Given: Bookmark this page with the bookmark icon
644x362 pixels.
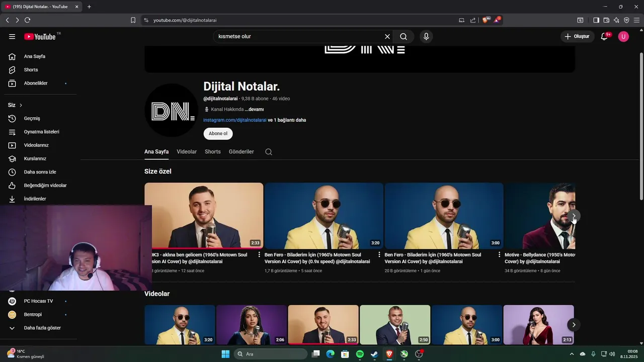Looking at the screenshot, I should click(133, 20).
